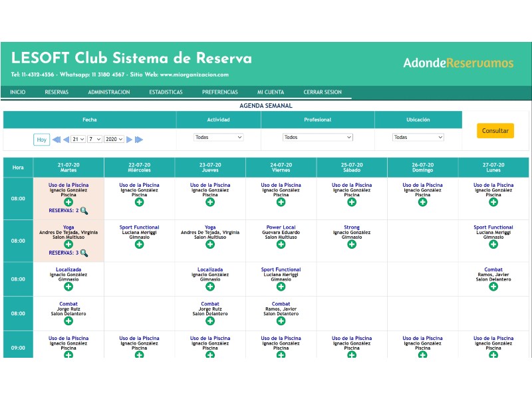The height and width of the screenshot is (399, 532).
Task: Open the Actividad dropdown
Action: (219, 138)
